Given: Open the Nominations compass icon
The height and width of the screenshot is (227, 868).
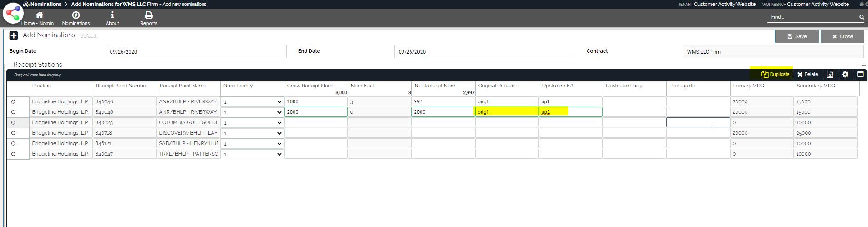Looking at the screenshot, I should point(76,15).
